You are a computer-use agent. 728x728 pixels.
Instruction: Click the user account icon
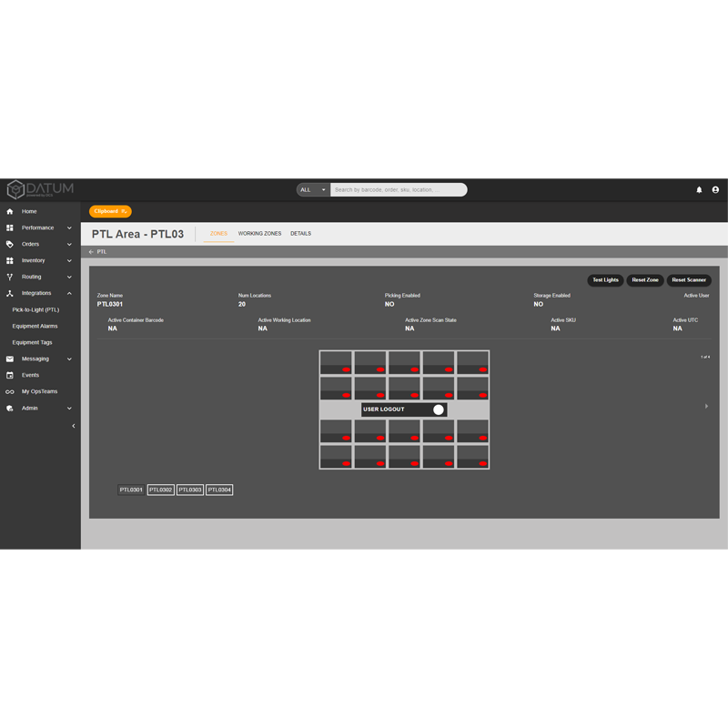(714, 189)
